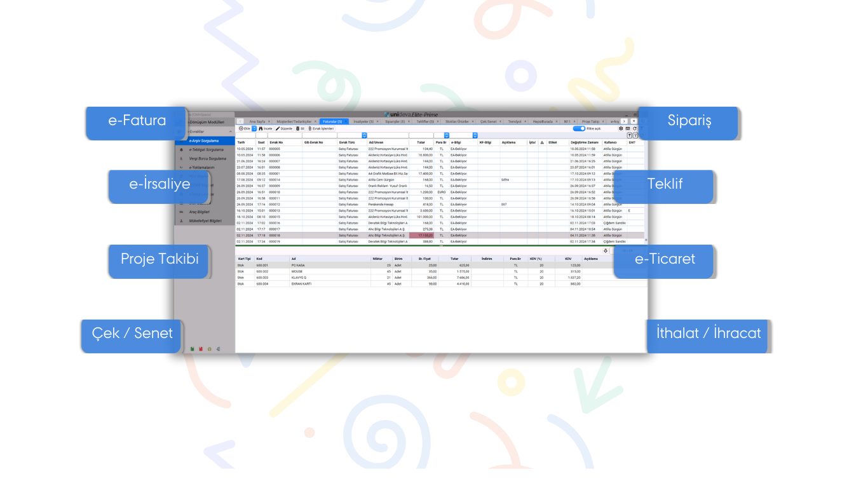Collapse the e-Evraklar sidebar section

click(x=231, y=132)
